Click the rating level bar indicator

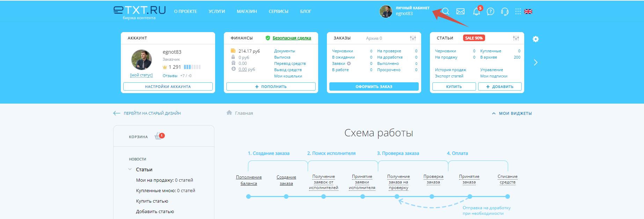(192, 67)
